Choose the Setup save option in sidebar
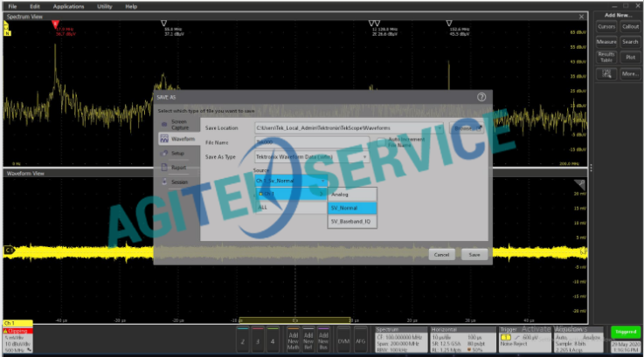Screen dimensions: 644x357 pyautogui.click(x=177, y=153)
